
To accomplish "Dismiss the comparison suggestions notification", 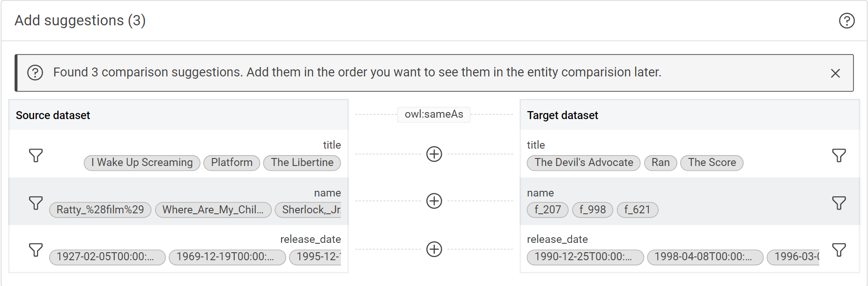I will (x=835, y=73).
